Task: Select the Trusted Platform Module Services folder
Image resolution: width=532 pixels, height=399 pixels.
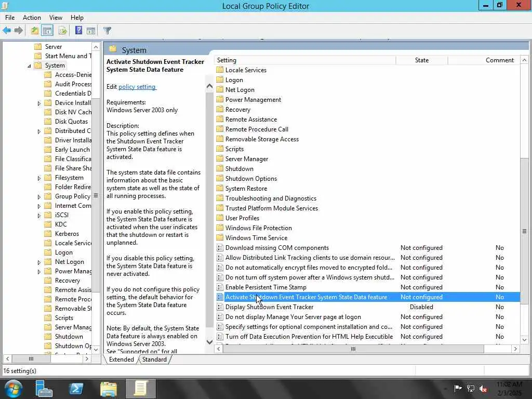Action: click(x=368, y=208)
